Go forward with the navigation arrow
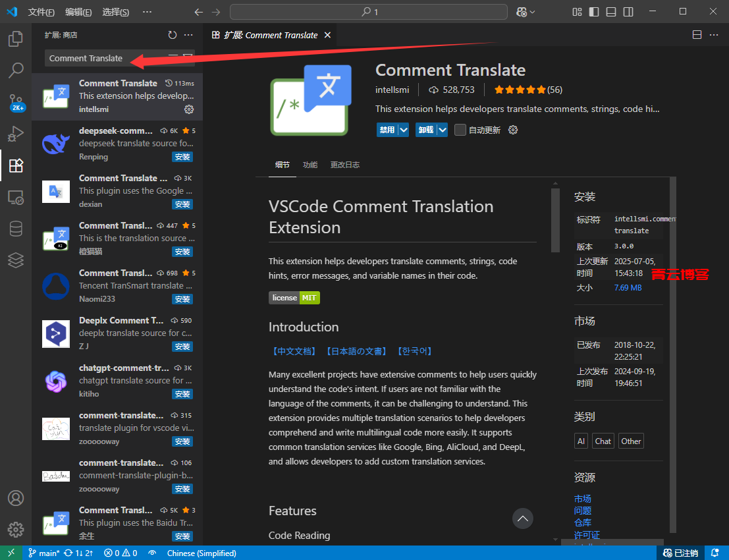Viewport: 729px width, 560px height. (x=216, y=12)
